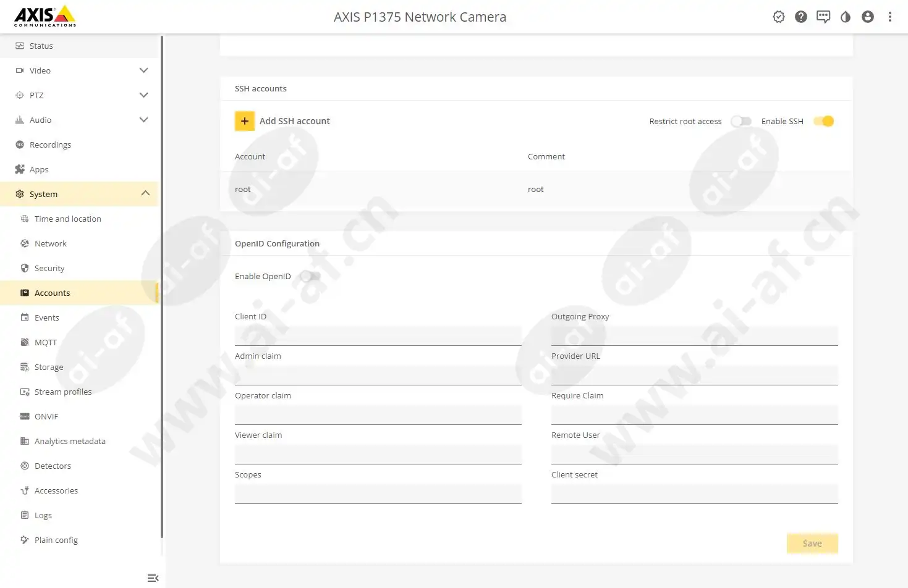The height and width of the screenshot is (588, 908).
Task: Click the Admin claim input field
Action: [x=378, y=375]
